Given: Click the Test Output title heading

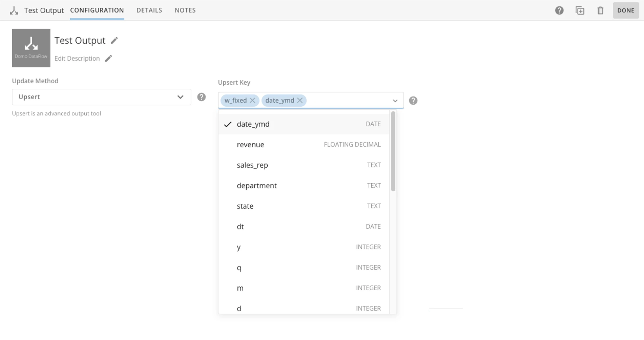Looking at the screenshot, I should pyautogui.click(x=80, y=40).
